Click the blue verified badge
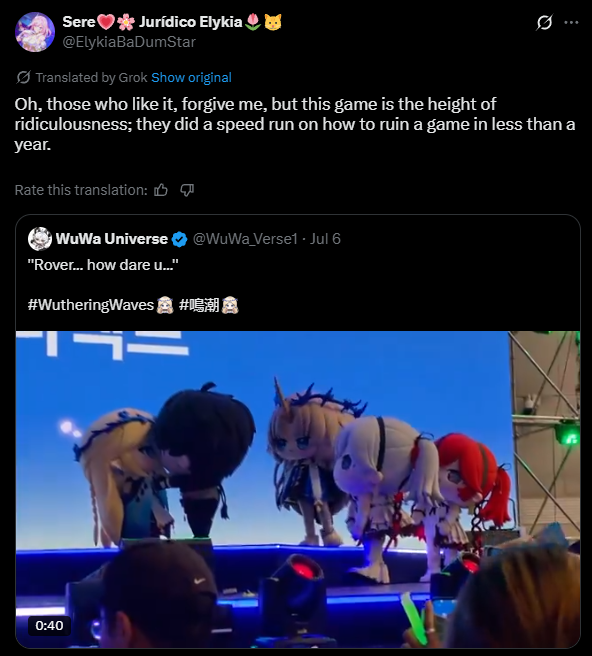This screenshot has width=592, height=656. (x=179, y=239)
